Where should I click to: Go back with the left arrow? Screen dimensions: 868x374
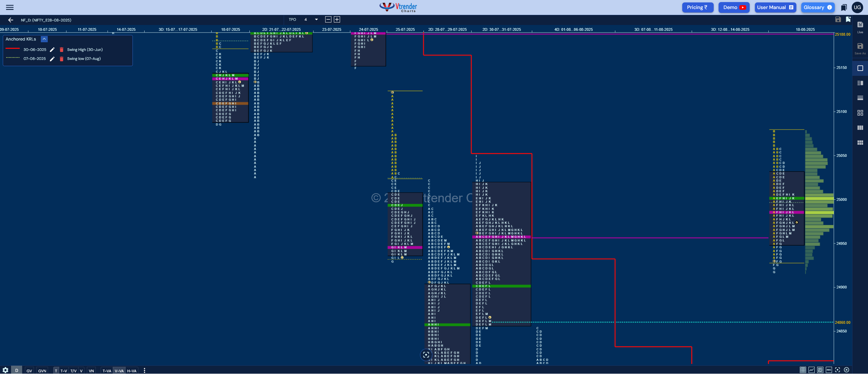[10, 20]
